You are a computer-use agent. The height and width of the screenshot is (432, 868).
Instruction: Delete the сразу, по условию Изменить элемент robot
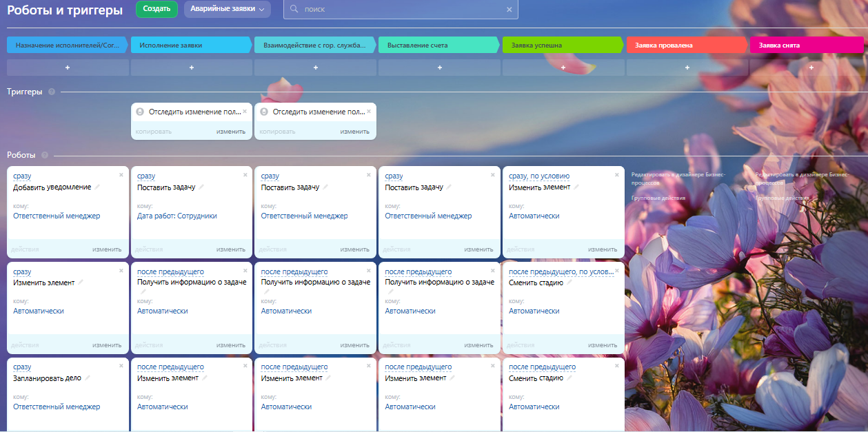pos(617,175)
